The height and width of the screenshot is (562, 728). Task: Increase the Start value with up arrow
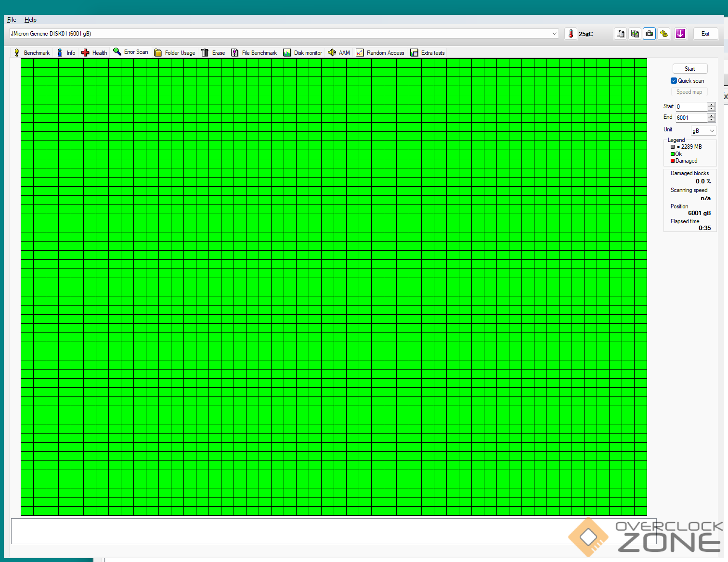click(x=711, y=104)
